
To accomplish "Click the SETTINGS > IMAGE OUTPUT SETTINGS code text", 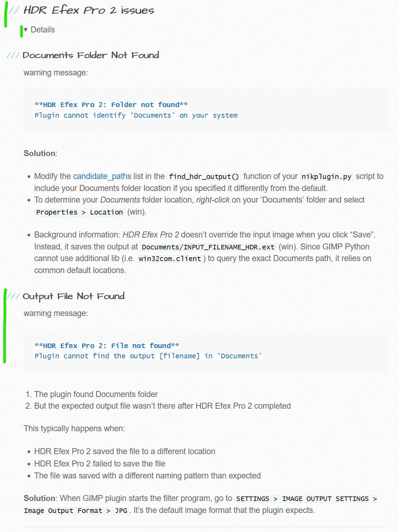I will (306, 499).
